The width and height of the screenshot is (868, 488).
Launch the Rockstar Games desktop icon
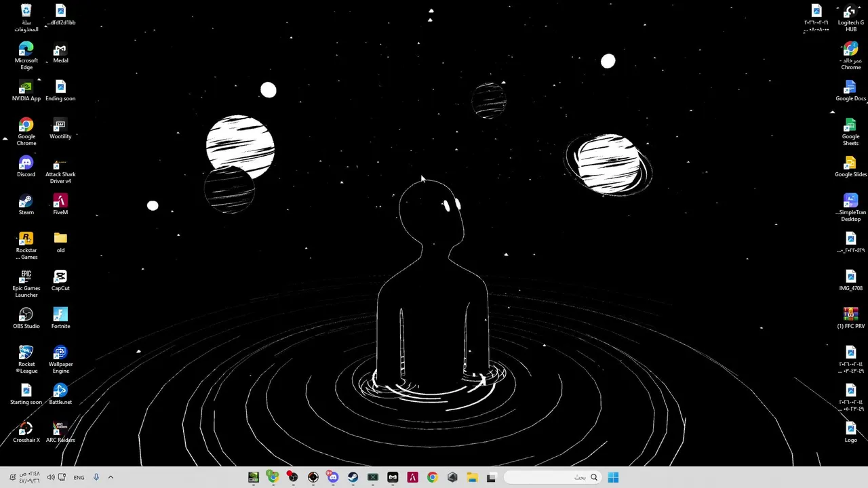tap(26, 246)
